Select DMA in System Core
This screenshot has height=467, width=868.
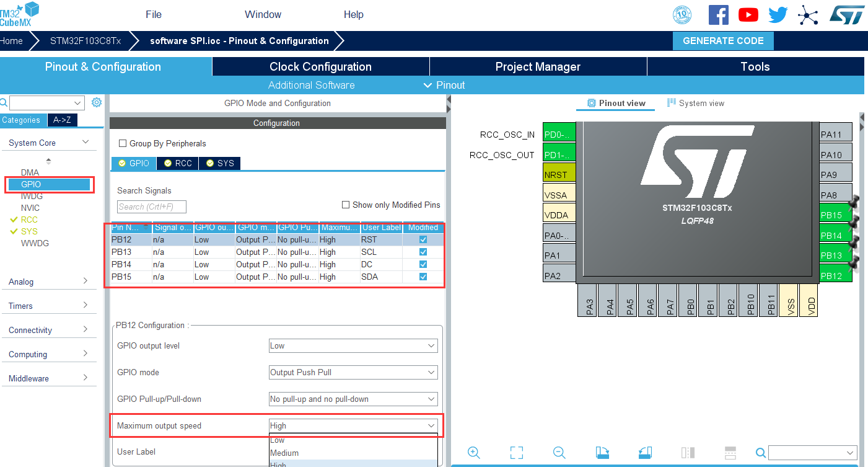pos(30,172)
